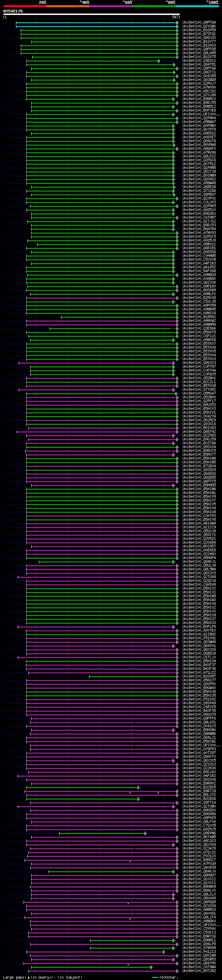This screenshot has width=222, height=980.
Task: Click the UniRef100_A0EKE7 label
Action: click(x=199, y=137)
